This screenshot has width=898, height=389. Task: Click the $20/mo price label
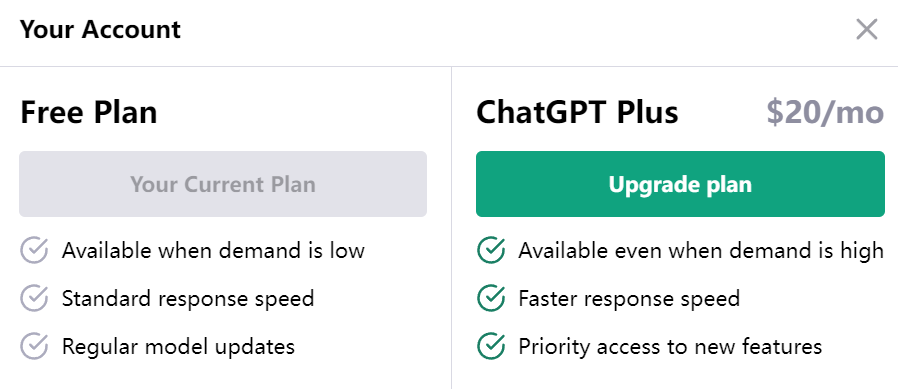(x=825, y=112)
